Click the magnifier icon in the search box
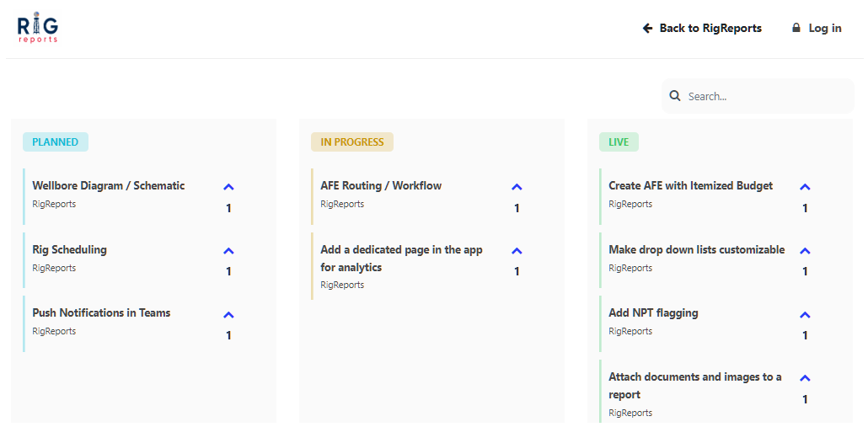868x427 pixels. tap(675, 96)
